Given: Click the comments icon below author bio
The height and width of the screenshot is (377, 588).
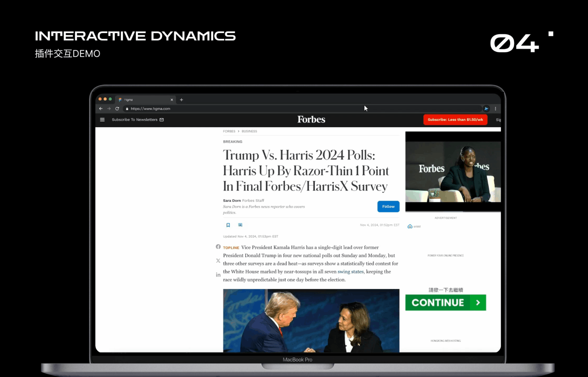Looking at the screenshot, I should 240,225.
